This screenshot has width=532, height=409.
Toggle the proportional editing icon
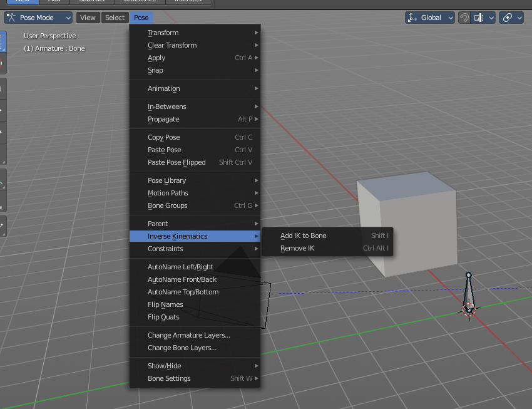[x=507, y=18]
